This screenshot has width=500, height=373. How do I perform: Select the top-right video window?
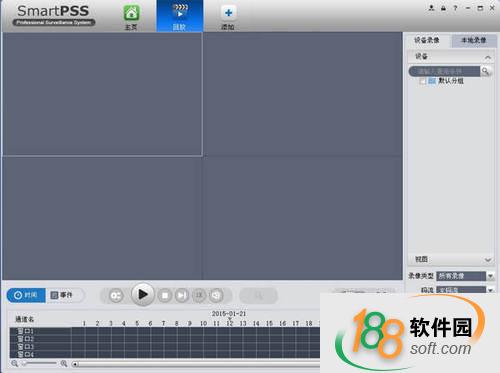click(x=303, y=94)
